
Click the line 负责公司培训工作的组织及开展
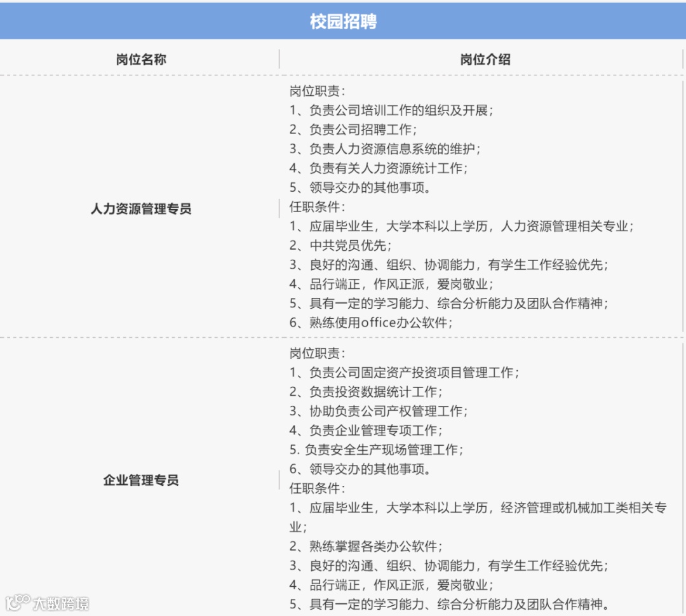pos(391,110)
